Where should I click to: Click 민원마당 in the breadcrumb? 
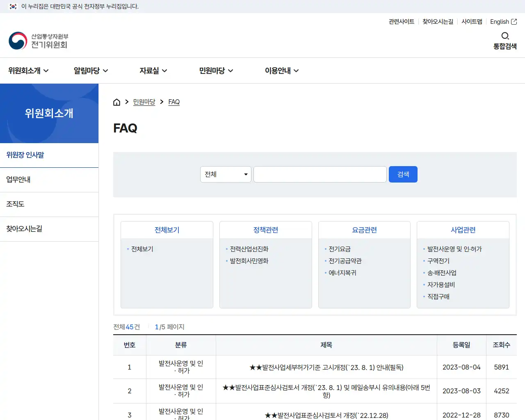click(144, 102)
